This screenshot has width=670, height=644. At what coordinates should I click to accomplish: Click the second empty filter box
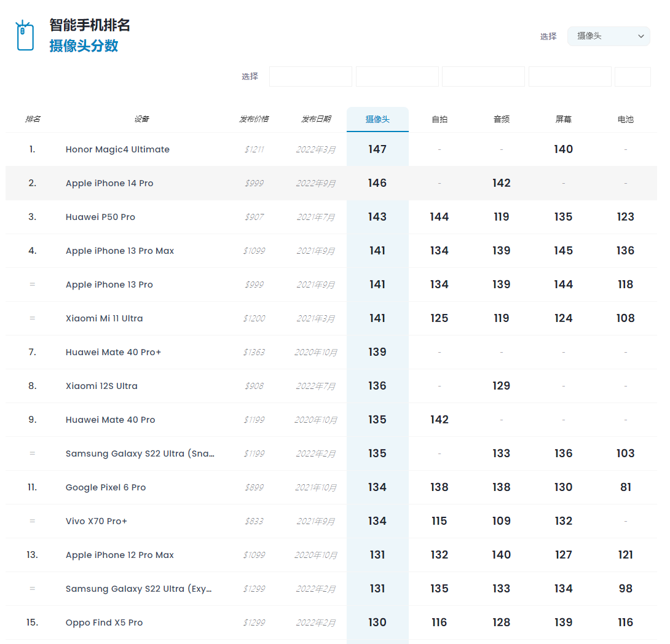coord(397,76)
